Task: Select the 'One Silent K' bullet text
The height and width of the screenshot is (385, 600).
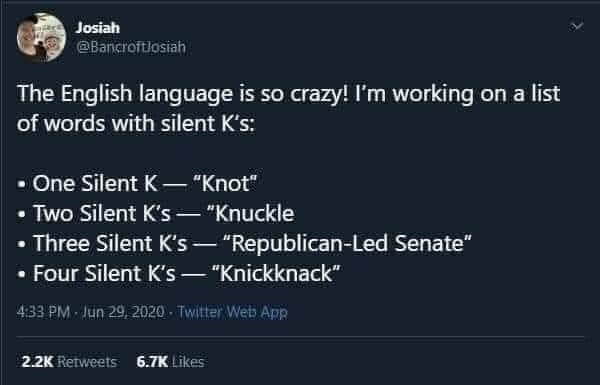Action: (x=95, y=183)
